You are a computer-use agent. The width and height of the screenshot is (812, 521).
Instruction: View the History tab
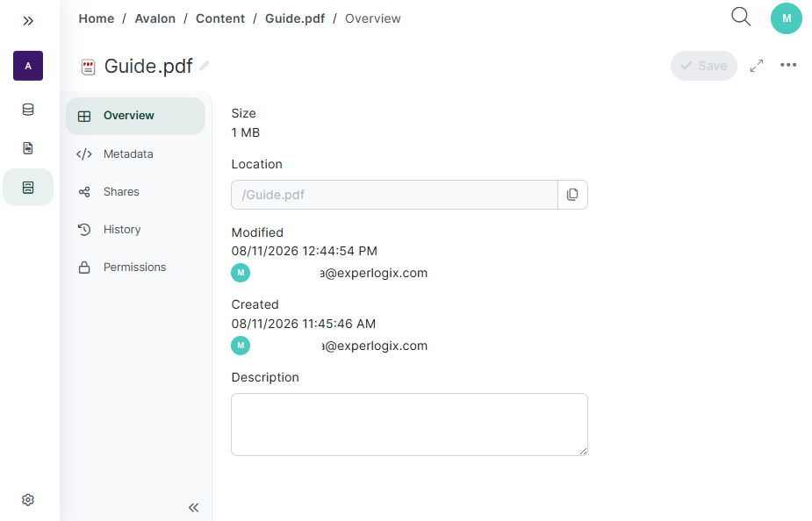pos(136,230)
